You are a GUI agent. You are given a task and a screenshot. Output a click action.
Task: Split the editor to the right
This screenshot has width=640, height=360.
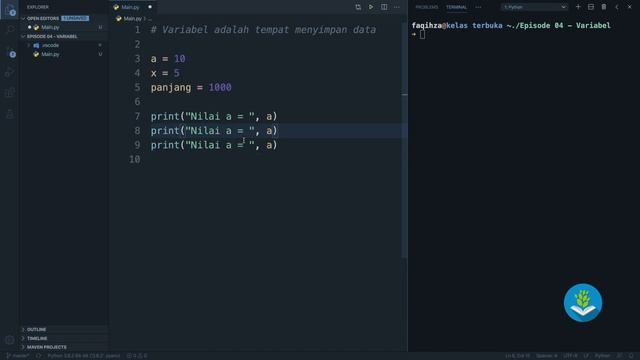384,7
